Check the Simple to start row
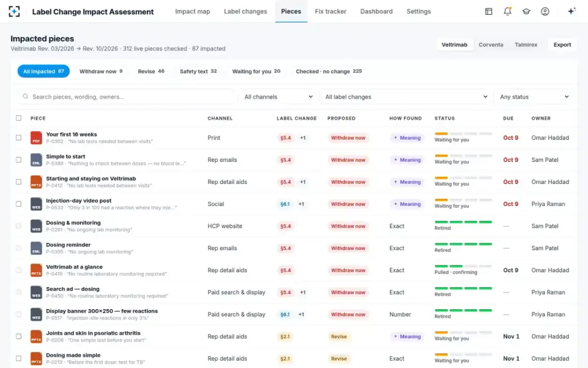 [19, 160]
